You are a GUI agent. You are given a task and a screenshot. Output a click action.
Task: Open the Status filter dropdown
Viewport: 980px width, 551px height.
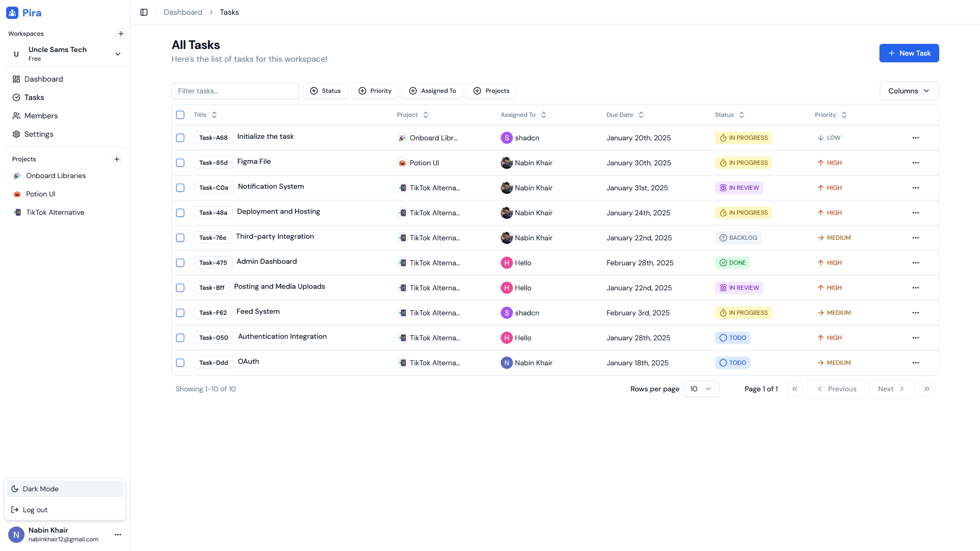pos(325,91)
